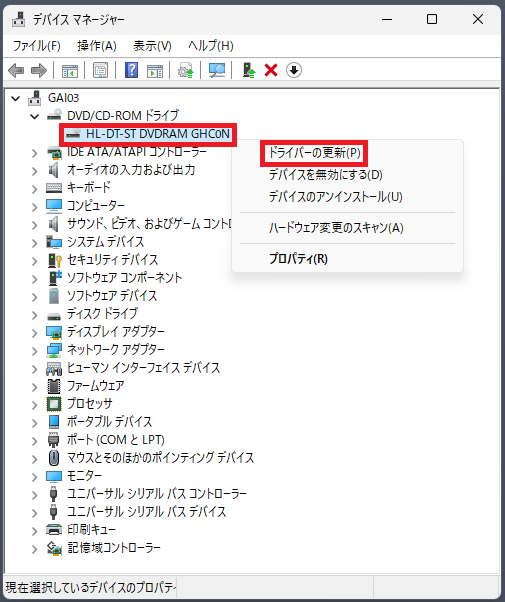
Task: Select the プロセッサ tree item
Action: point(90,404)
